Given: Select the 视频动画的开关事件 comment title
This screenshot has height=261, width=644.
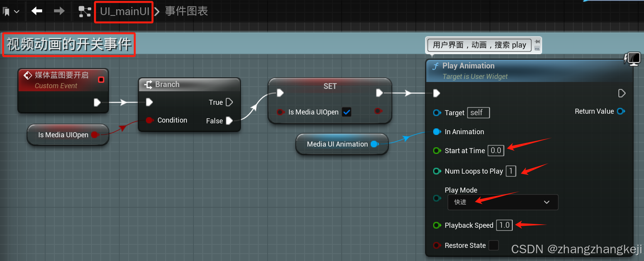Looking at the screenshot, I should [x=69, y=44].
